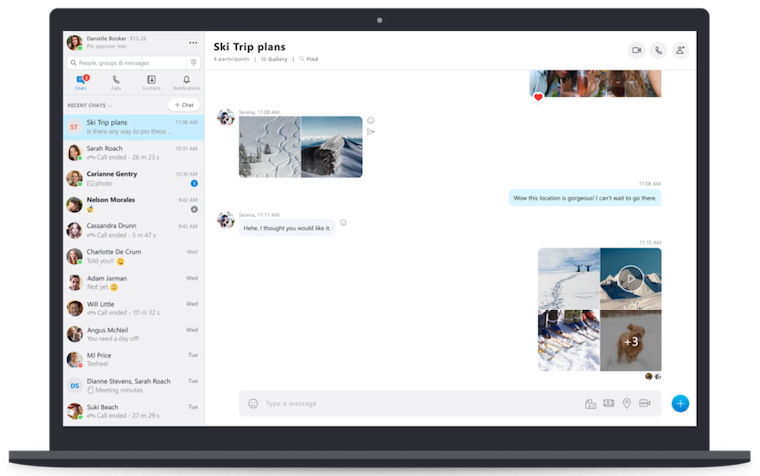760x476 pixels.
Task: Click the blue plus button
Action: (x=680, y=403)
